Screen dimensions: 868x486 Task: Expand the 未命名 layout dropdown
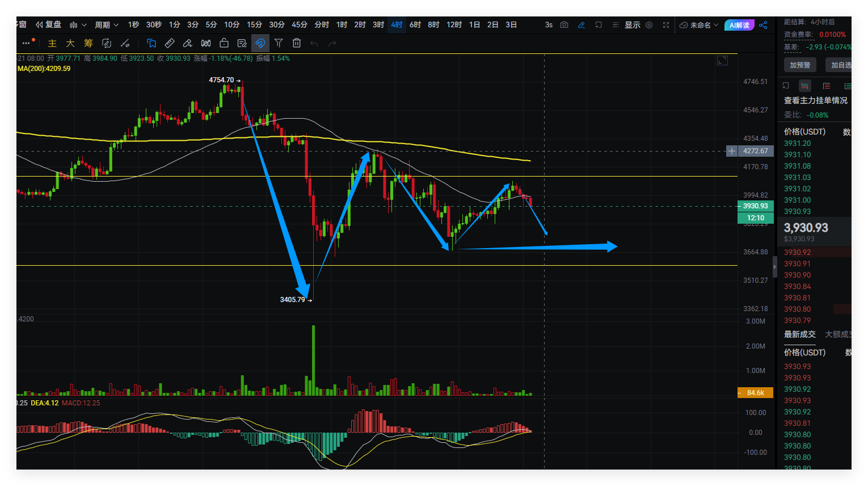699,25
